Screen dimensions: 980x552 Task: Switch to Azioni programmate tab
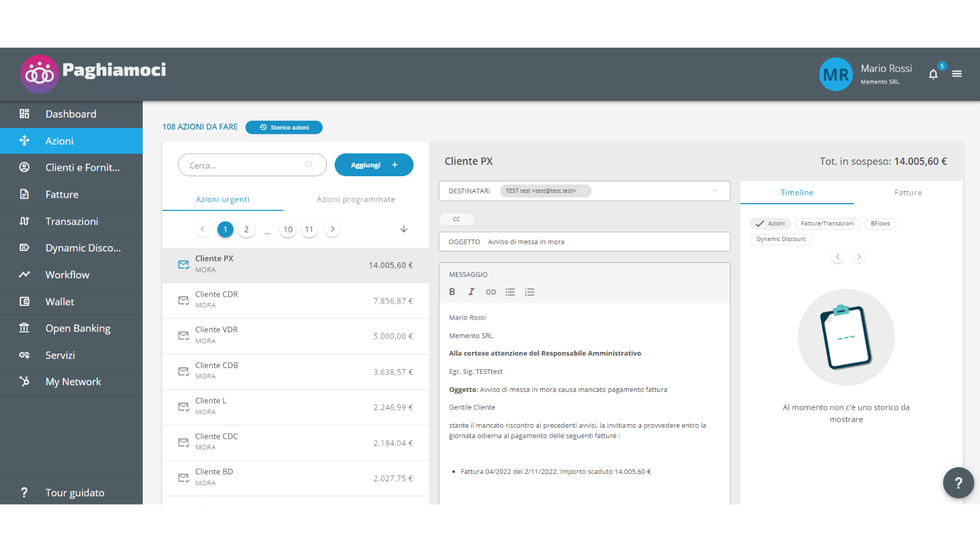[356, 200]
